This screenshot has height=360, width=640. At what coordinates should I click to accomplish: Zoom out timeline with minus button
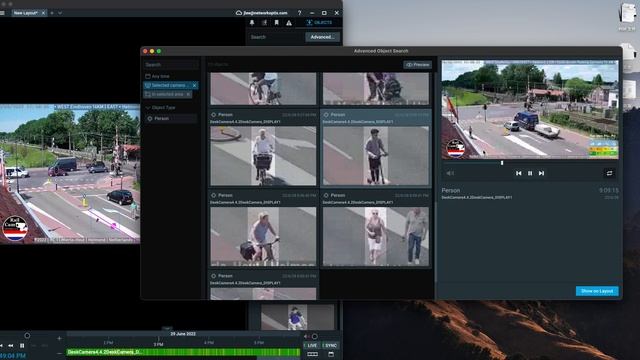click(59, 353)
